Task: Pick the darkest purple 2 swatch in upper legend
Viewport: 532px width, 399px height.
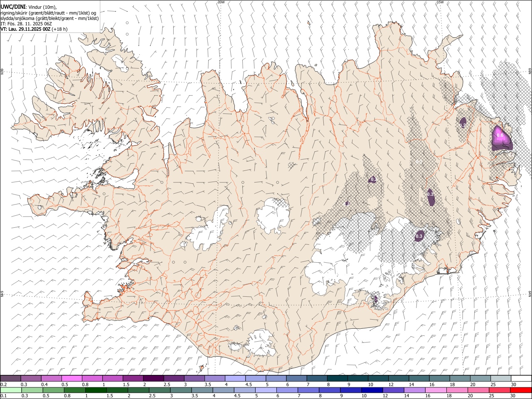Action: pos(153,379)
